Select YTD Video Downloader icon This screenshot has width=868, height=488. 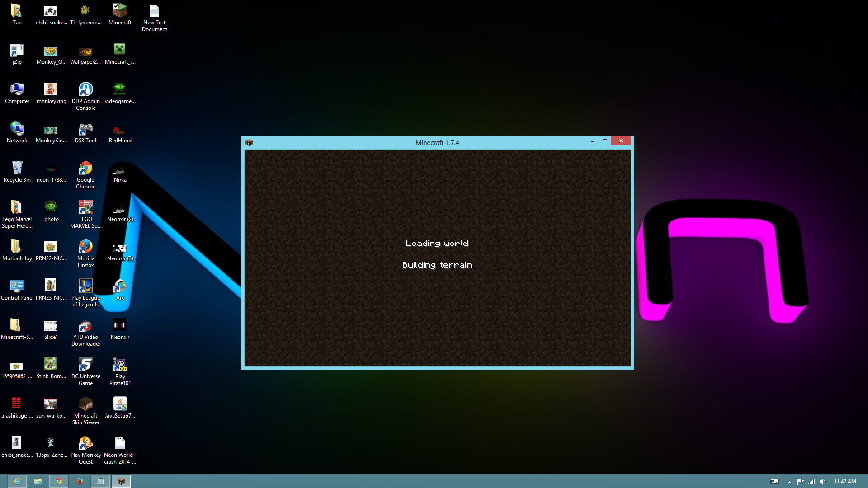[85, 326]
